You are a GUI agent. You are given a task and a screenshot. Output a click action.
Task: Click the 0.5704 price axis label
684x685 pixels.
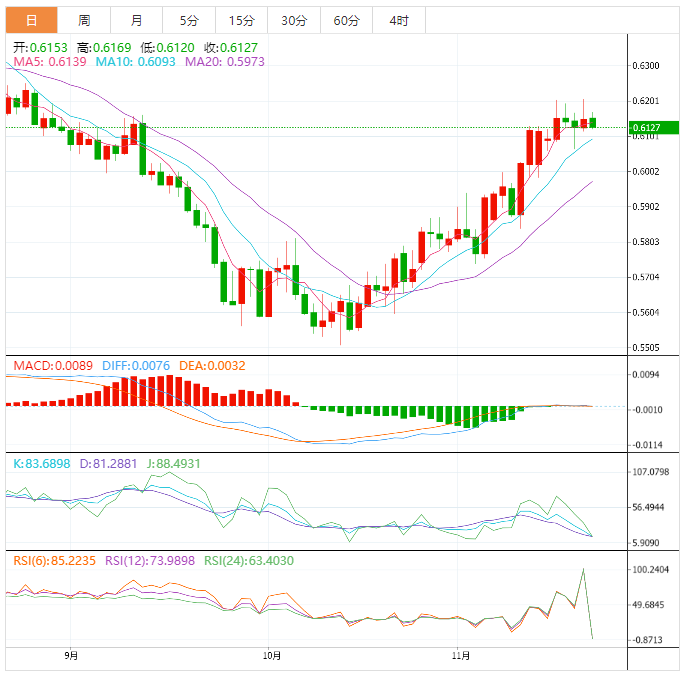(x=646, y=277)
